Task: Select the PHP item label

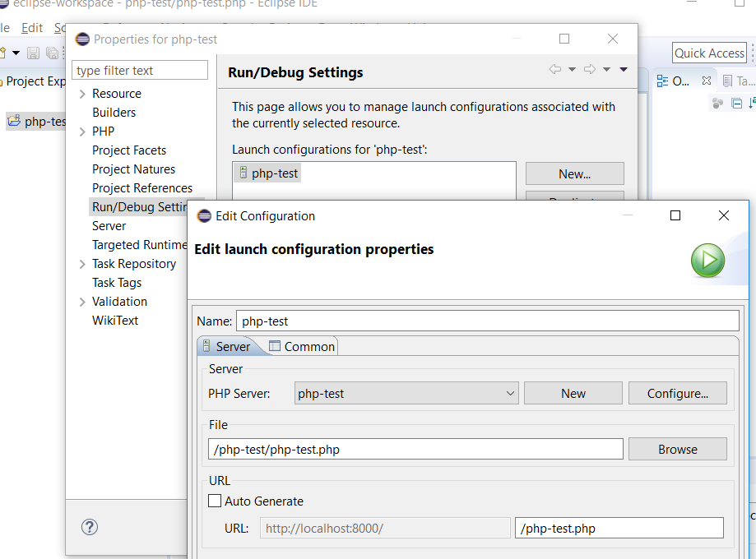Action: 103,132
